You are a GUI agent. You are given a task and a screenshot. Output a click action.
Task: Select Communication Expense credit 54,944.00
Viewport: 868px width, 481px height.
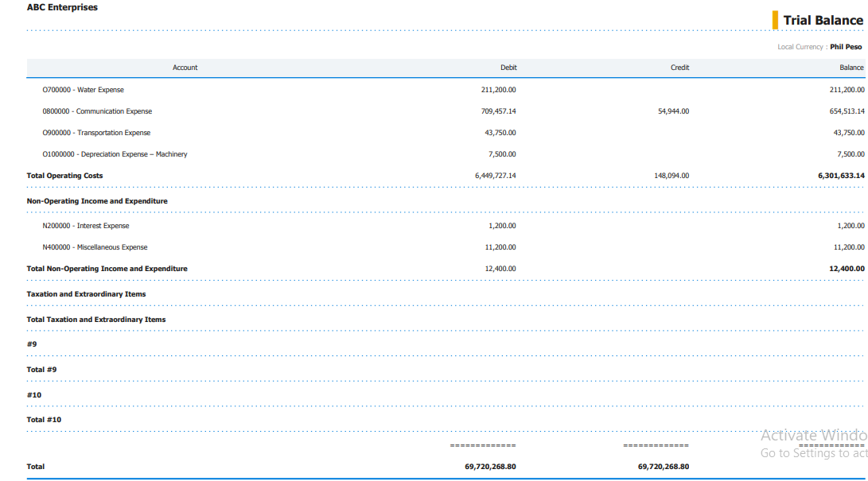(x=673, y=111)
